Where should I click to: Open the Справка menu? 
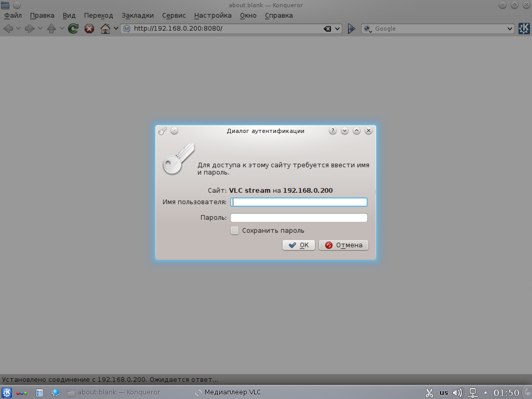tap(278, 15)
